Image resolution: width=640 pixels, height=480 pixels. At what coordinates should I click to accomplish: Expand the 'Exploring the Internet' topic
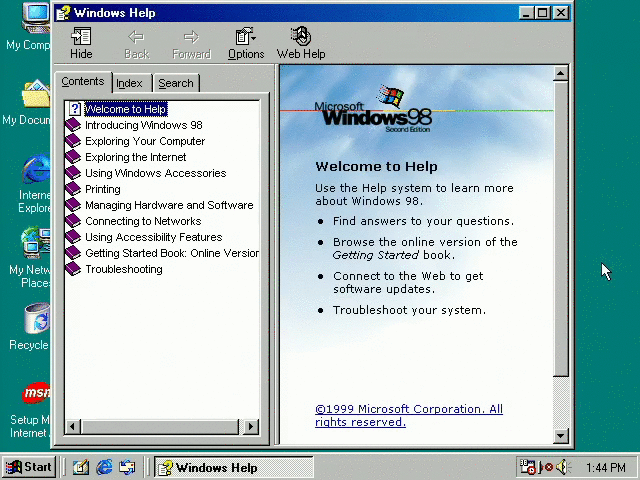(136, 157)
